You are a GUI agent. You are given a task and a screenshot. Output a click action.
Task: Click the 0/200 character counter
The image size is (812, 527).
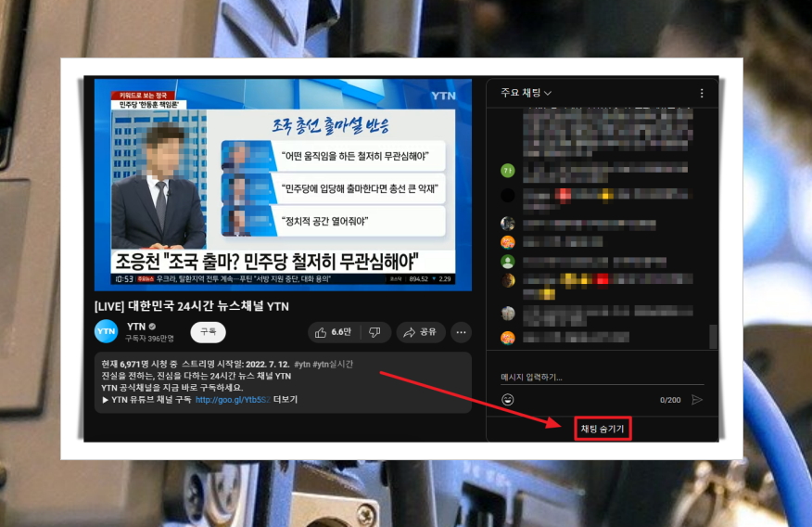[670, 400]
